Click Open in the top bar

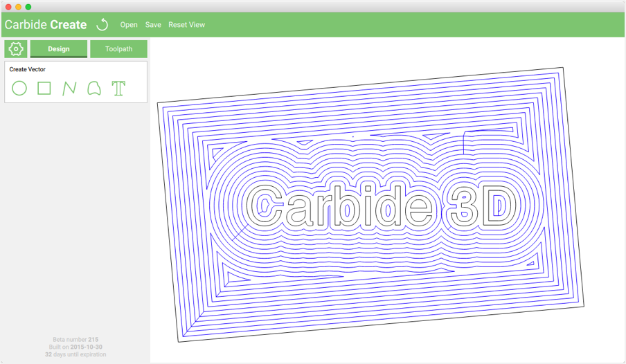tap(129, 25)
